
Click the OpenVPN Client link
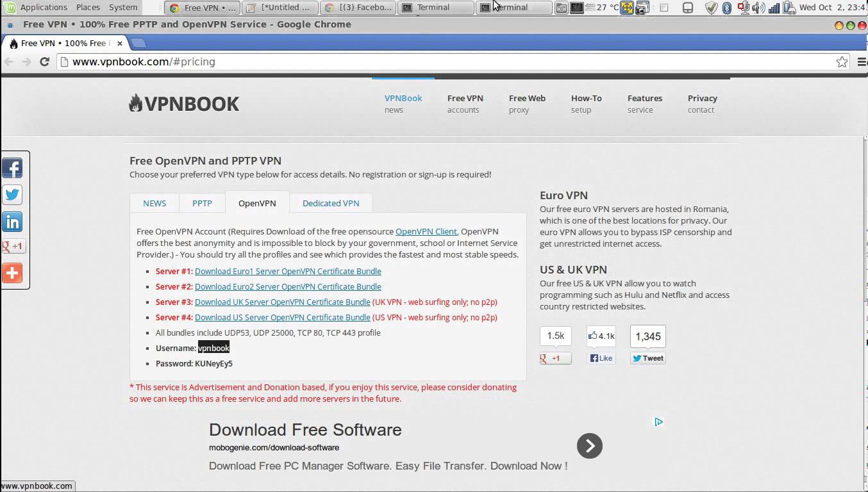pos(426,231)
